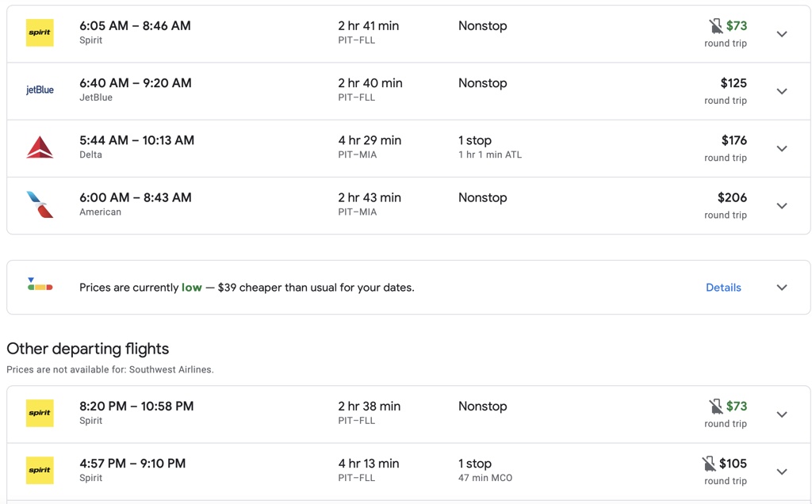
Task: Click the American Airlines logo
Action: point(40,204)
